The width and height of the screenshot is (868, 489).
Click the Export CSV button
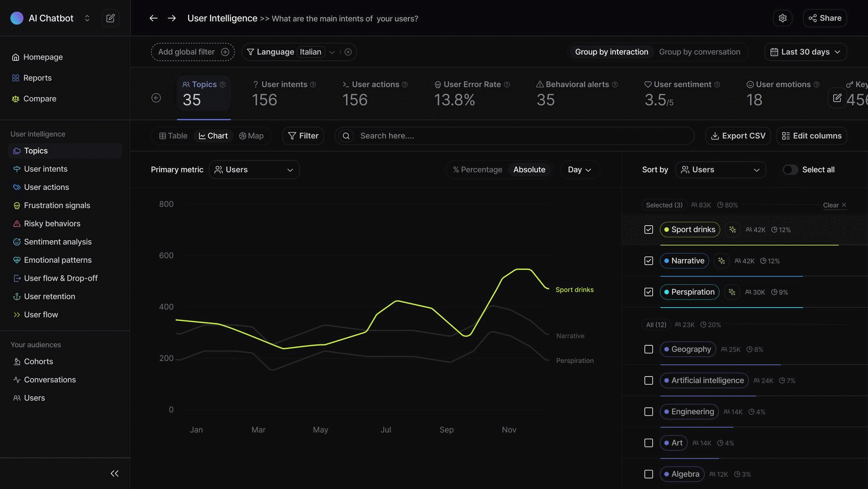coord(738,136)
